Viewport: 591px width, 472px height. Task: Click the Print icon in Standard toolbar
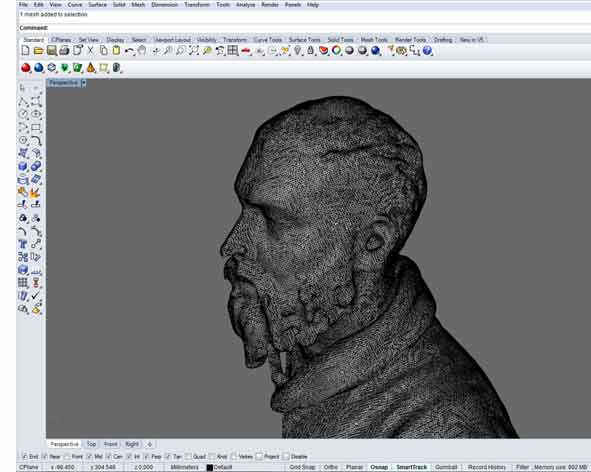pyautogui.click(x=64, y=51)
